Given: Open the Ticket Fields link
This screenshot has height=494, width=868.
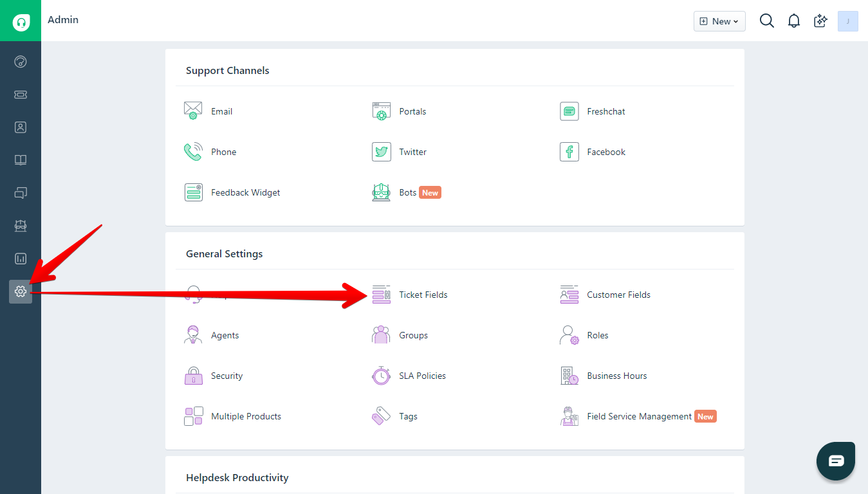Looking at the screenshot, I should click(423, 295).
